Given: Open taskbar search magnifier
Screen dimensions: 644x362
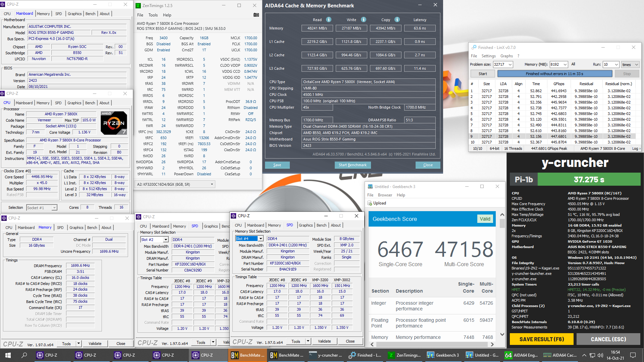Looking at the screenshot, I should [24, 355].
